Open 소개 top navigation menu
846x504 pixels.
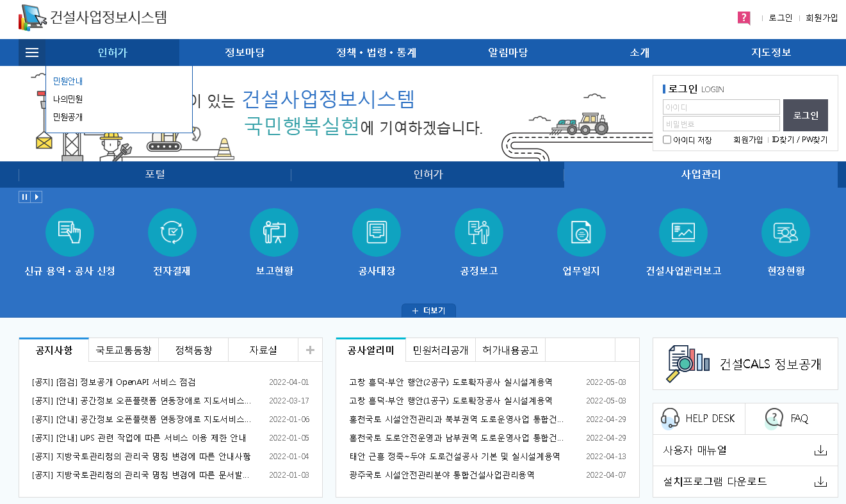[639, 53]
